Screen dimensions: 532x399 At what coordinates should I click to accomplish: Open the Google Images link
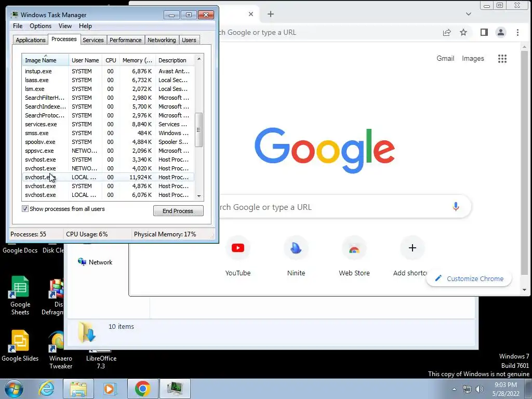[x=473, y=58]
